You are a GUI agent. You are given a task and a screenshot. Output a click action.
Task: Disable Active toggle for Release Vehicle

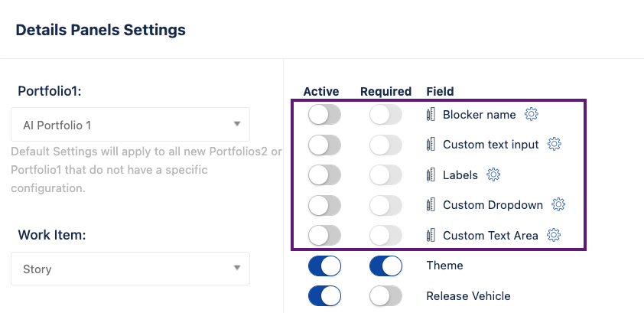(x=324, y=296)
